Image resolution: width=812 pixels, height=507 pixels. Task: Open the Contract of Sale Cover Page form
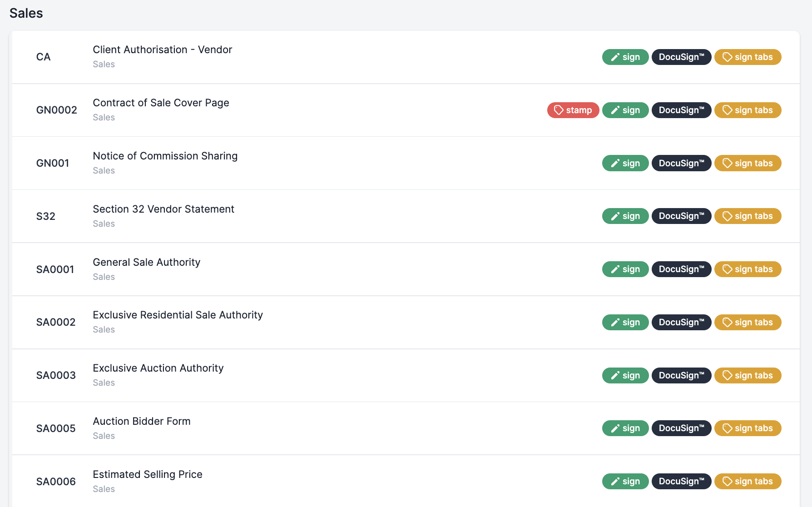point(161,103)
